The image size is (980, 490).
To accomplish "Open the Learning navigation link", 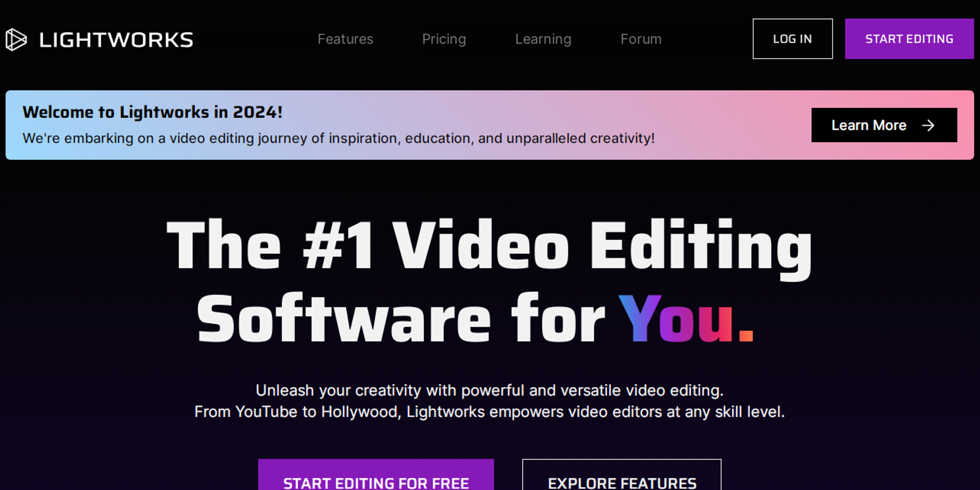I will [x=543, y=39].
